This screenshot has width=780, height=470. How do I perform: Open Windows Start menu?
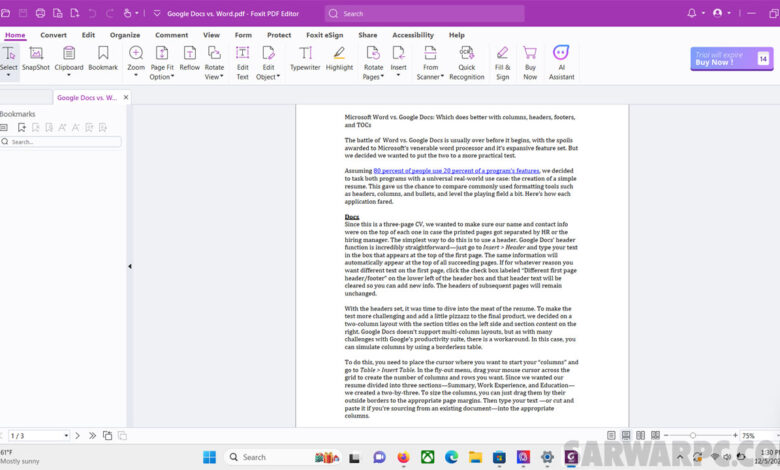(x=209, y=457)
